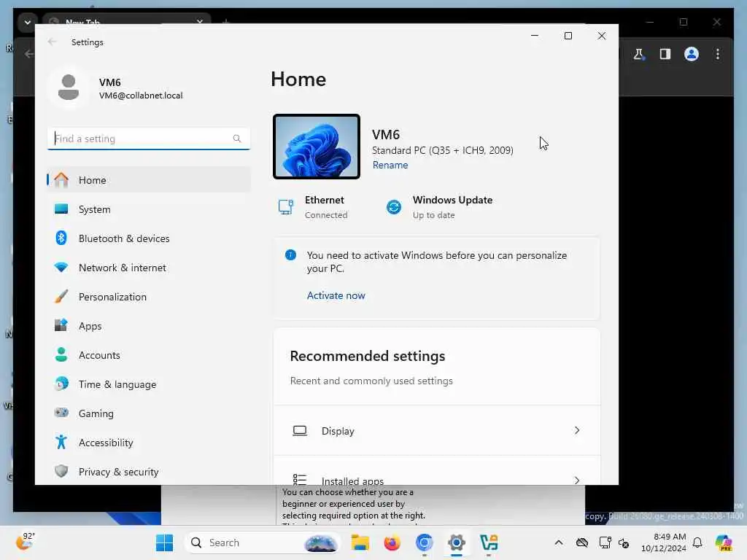Click the Find a setting search box
Viewport: 747px width, 560px height.
[149, 139]
